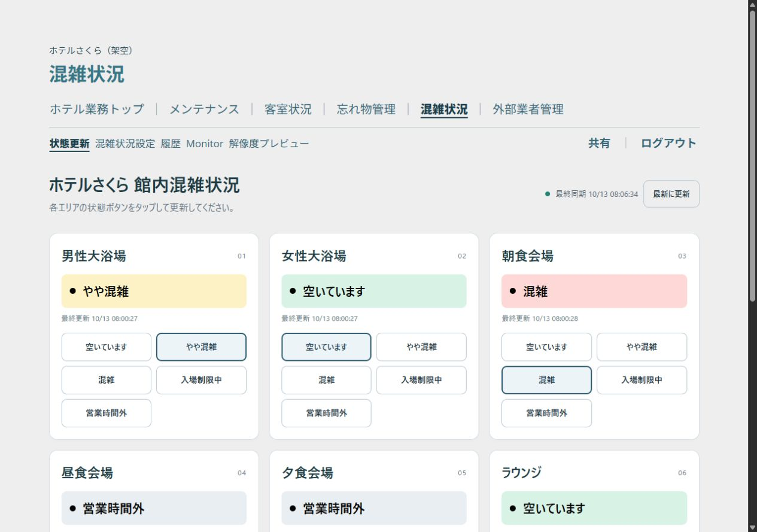Set 朝食会場 to やや混雑

pos(642,347)
